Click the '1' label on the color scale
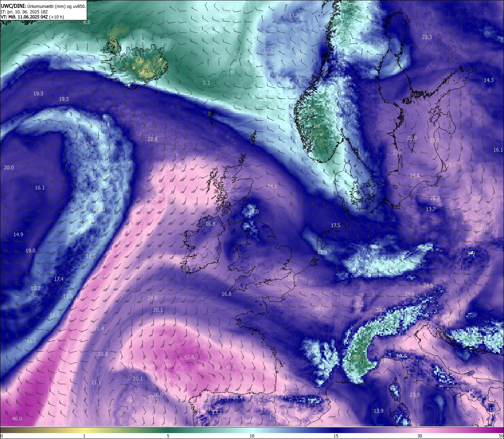This screenshot has width=504, height=439. coord(84,436)
